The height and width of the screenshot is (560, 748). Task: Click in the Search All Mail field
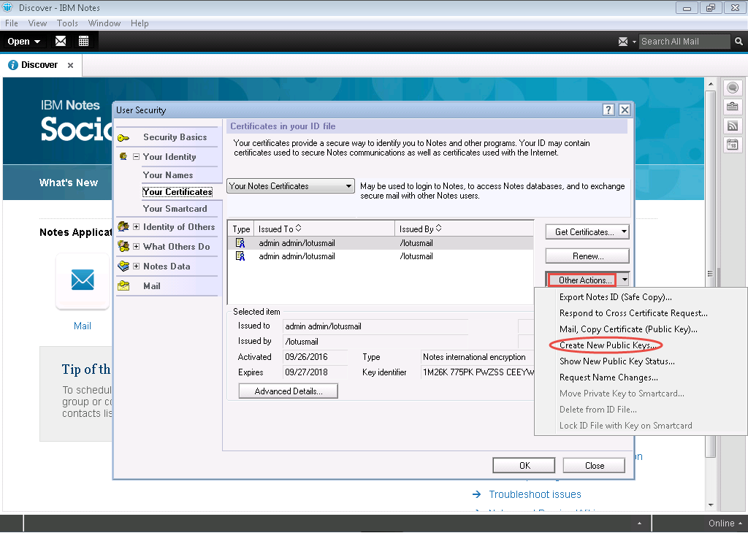coord(684,42)
